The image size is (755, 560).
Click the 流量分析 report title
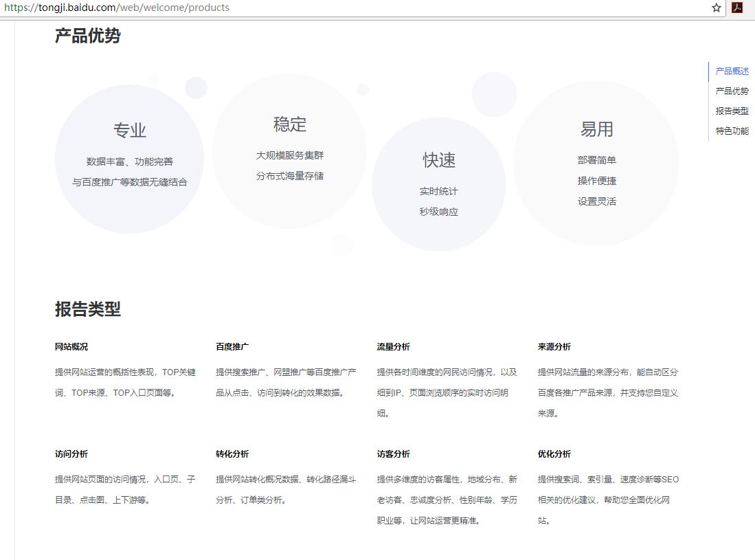(394, 347)
